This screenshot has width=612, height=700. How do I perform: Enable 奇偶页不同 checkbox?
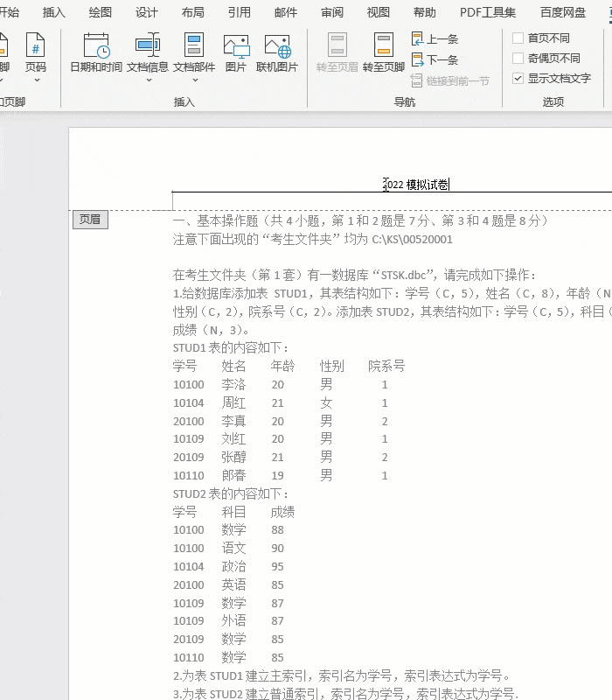tap(518, 59)
